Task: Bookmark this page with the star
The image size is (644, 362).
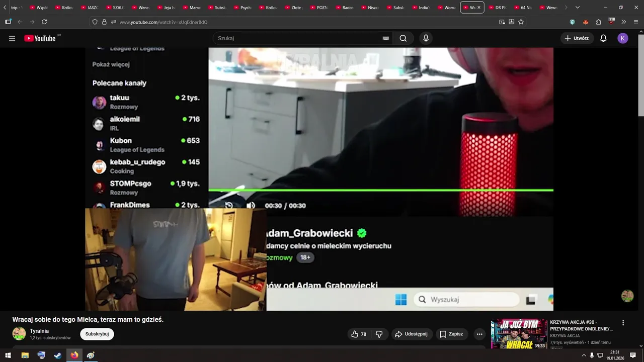Action: coord(521,22)
